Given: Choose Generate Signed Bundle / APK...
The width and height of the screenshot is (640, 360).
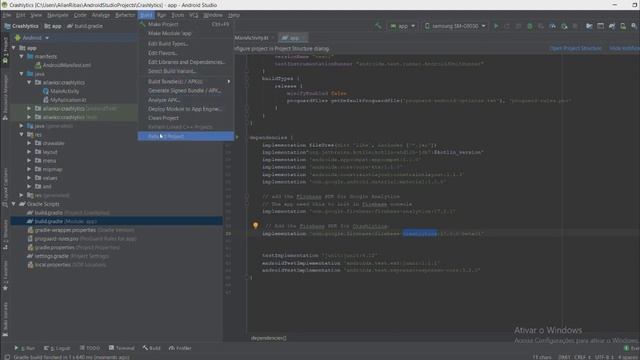Looking at the screenshot, I should (x=186, y=90).
